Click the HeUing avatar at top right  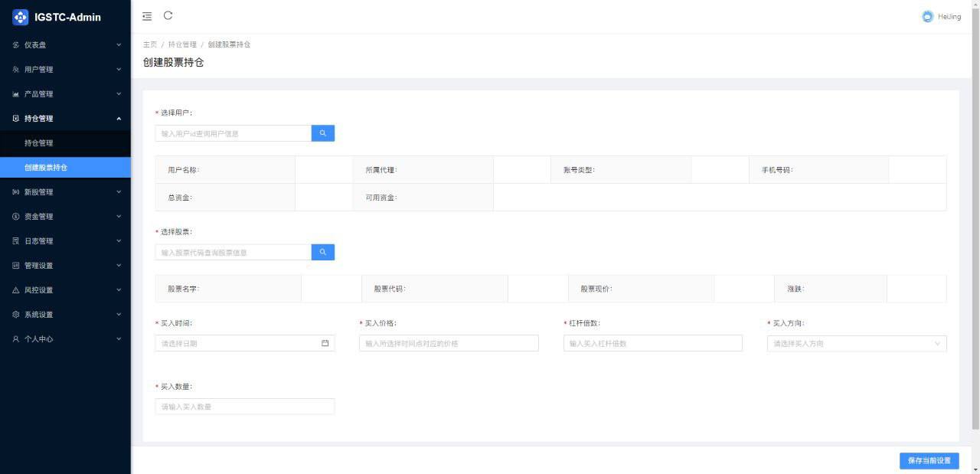927,16
